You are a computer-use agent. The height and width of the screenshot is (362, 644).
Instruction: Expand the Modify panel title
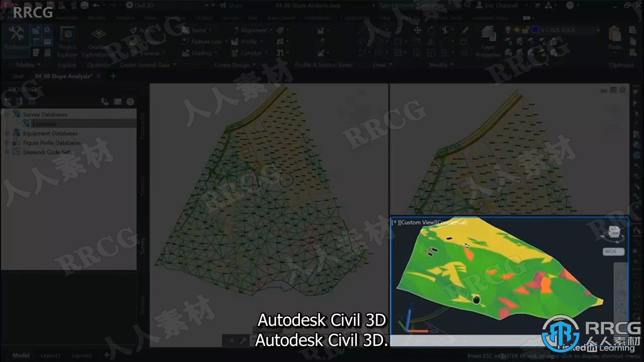click(440, 65)
